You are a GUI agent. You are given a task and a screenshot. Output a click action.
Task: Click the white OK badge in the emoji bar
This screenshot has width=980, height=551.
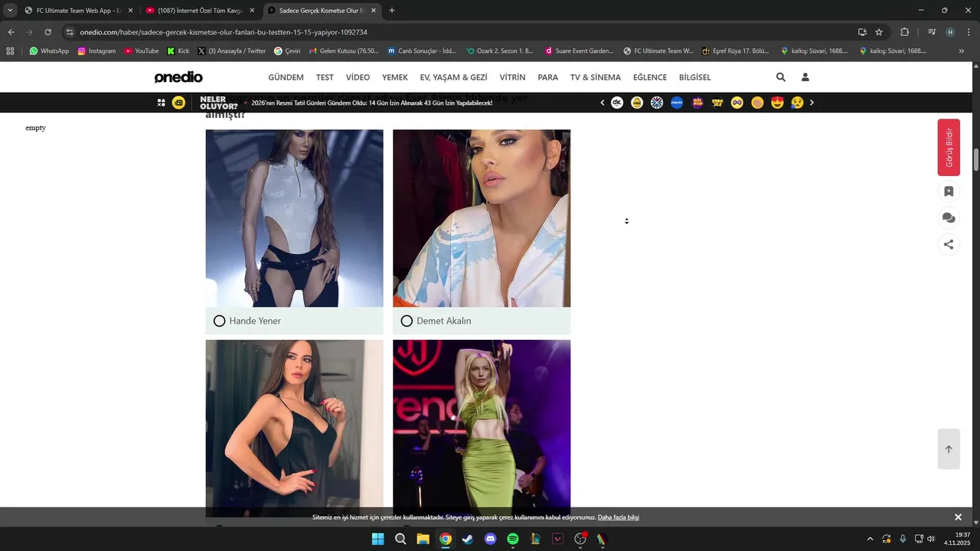click(617, 103)
